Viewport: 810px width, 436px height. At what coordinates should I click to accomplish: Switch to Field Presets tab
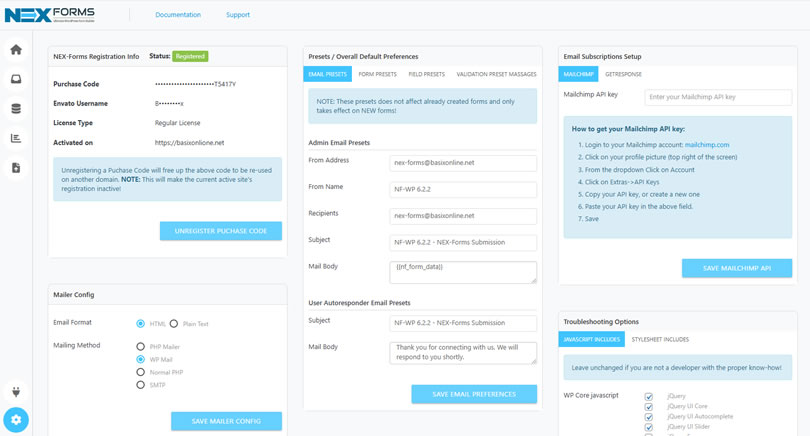427,74
